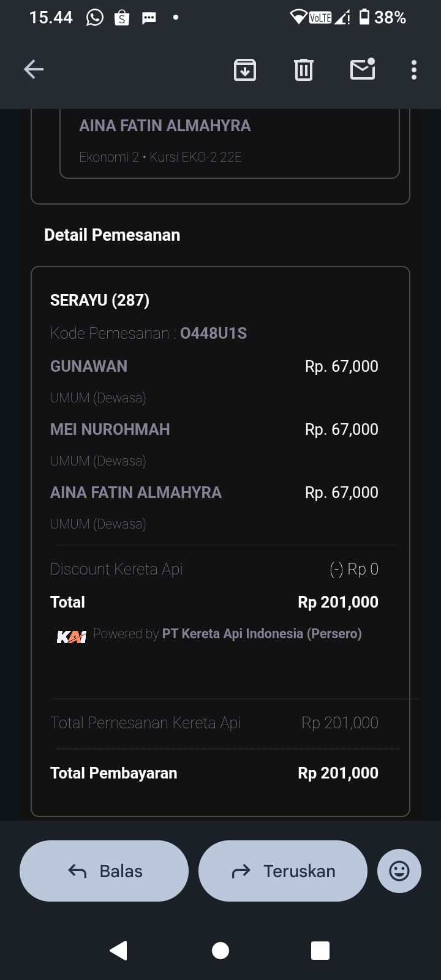Tap the KAI logo
441x980 pixels.
tap(71, 637)
